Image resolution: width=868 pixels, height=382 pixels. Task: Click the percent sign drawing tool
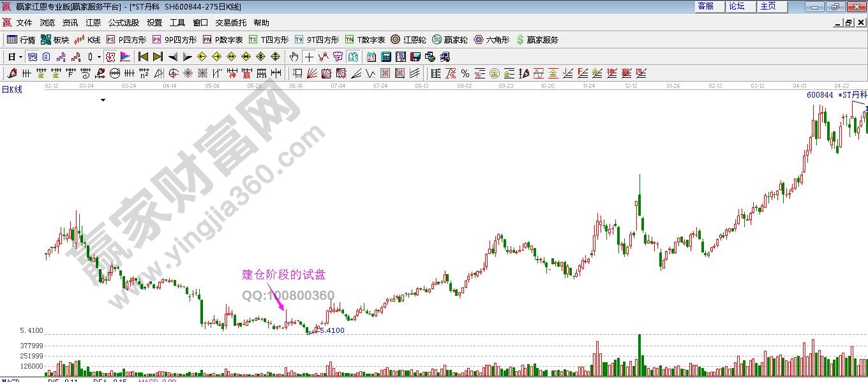pyautogui.click(x=465, y=73)
